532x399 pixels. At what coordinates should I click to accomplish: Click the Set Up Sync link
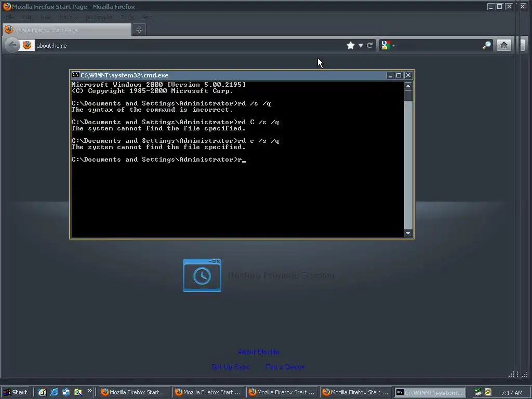(x=230, y=367)
